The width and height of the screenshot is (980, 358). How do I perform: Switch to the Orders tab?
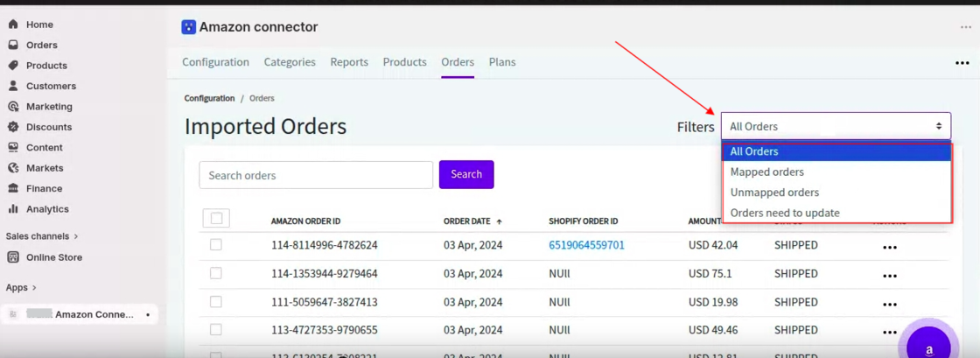point(458,62)
